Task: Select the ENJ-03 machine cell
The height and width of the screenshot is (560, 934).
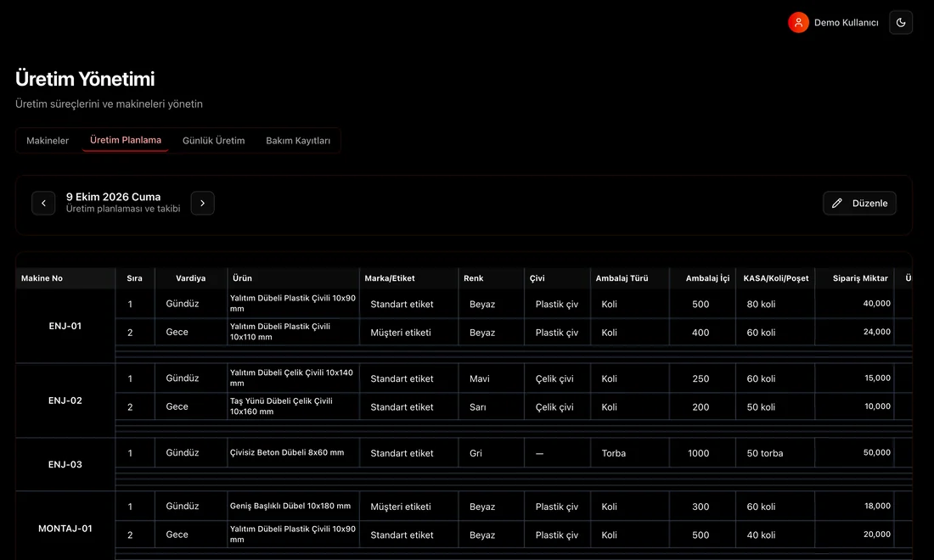Action: 65,464
